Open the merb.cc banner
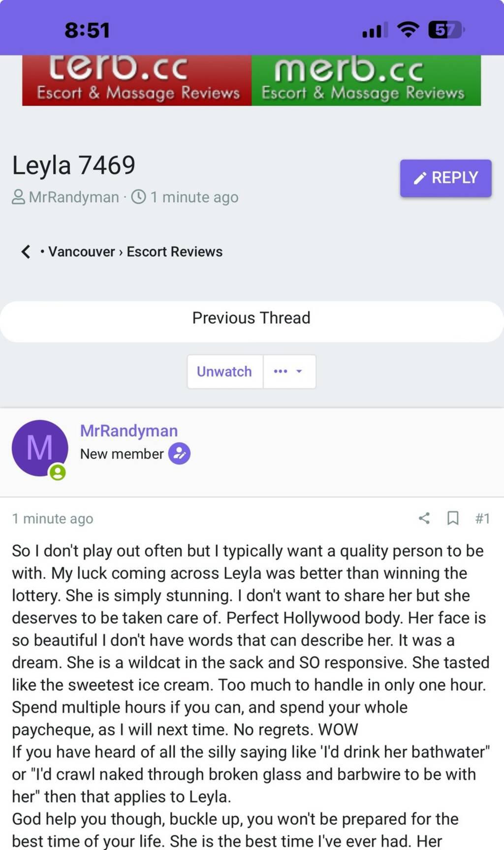The image size is (504, 850). pyautogui.click(x=366, y=80)
